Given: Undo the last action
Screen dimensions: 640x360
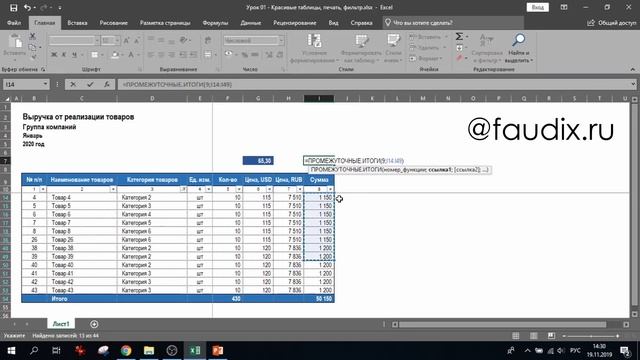Looking at the screenshot, I should click(x=27, y=7).
